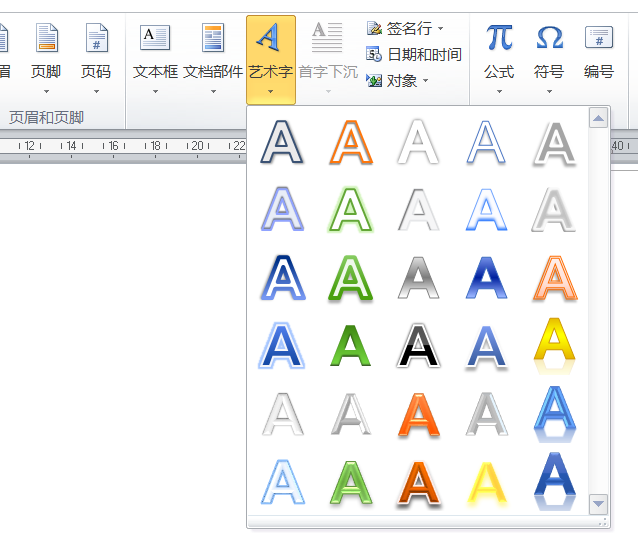Choose the glowing yellow WordArt in last row

pyautogui.click(x=487, y=481)
